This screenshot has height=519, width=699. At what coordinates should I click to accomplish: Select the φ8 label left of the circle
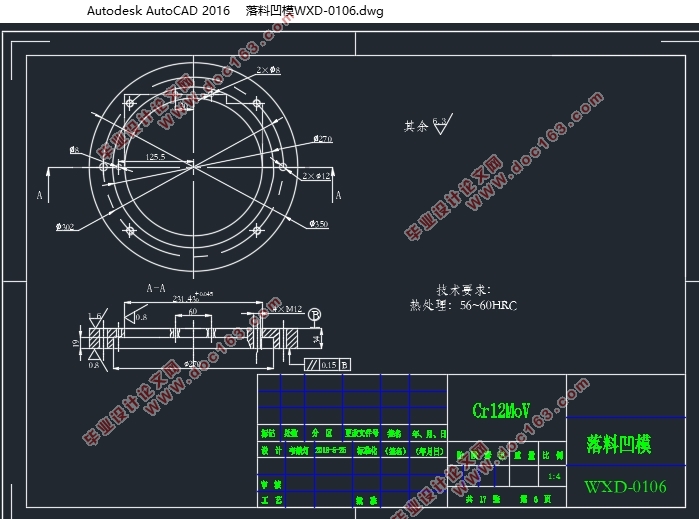click(74, 149)
